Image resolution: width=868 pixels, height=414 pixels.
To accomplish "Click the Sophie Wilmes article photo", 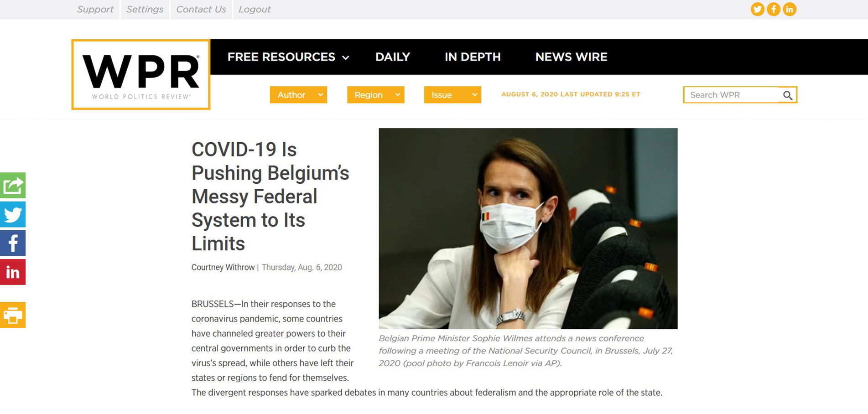I will (x=528, y=228).
